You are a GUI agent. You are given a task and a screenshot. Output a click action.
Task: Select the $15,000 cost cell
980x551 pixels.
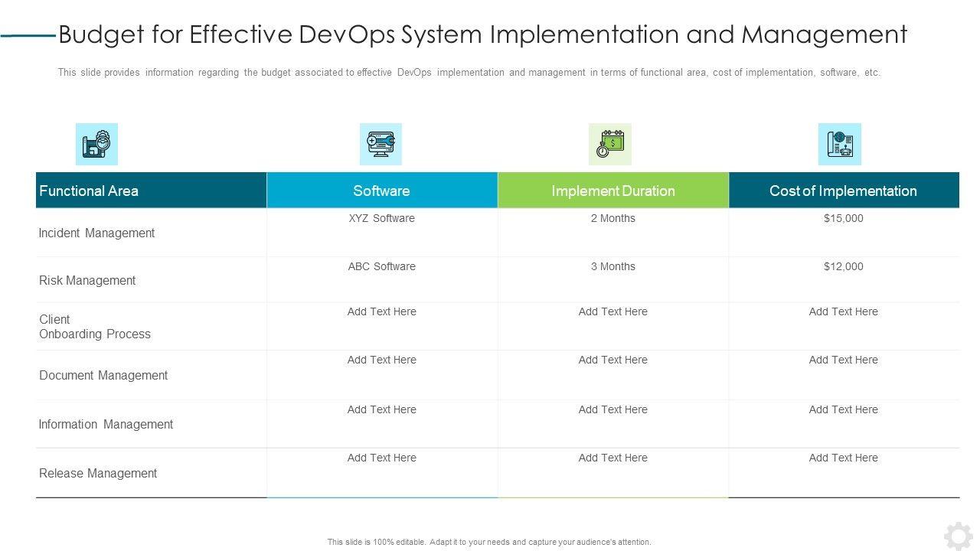[843, 219]
